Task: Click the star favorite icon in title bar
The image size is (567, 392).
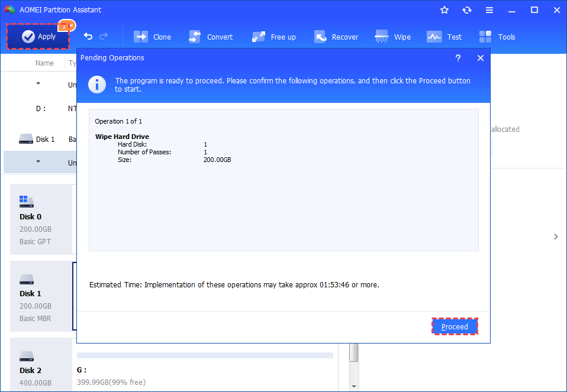Action: pyautogui.click(x=444, y=10)
